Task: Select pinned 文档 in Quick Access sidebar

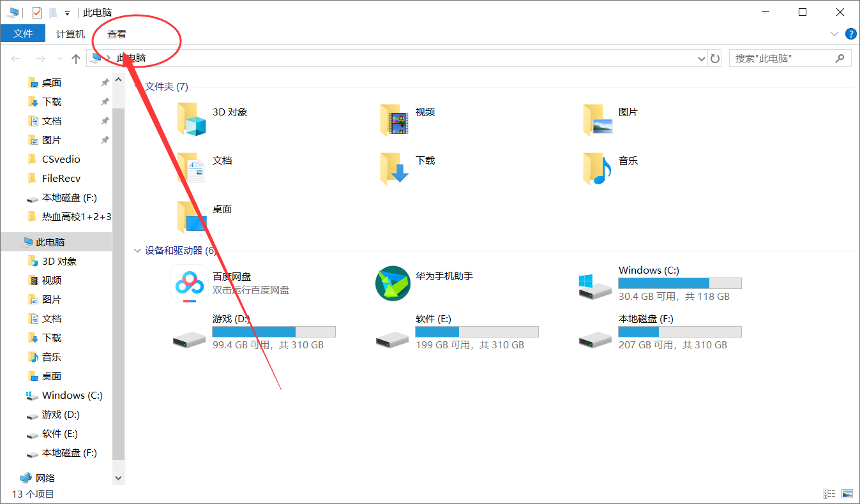Action: [x=52, y=121]
